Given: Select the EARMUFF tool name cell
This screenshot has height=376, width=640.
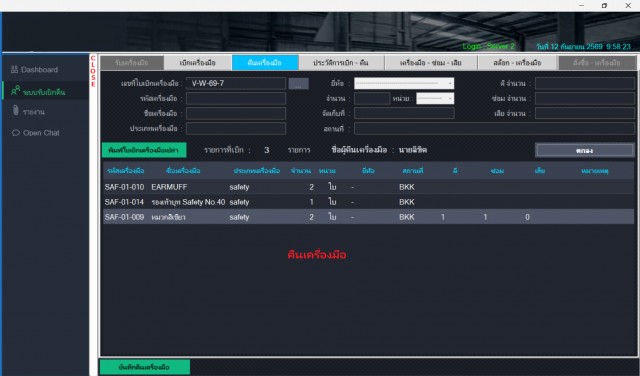Looking at the screenshot, I should [x=169, y=187].
